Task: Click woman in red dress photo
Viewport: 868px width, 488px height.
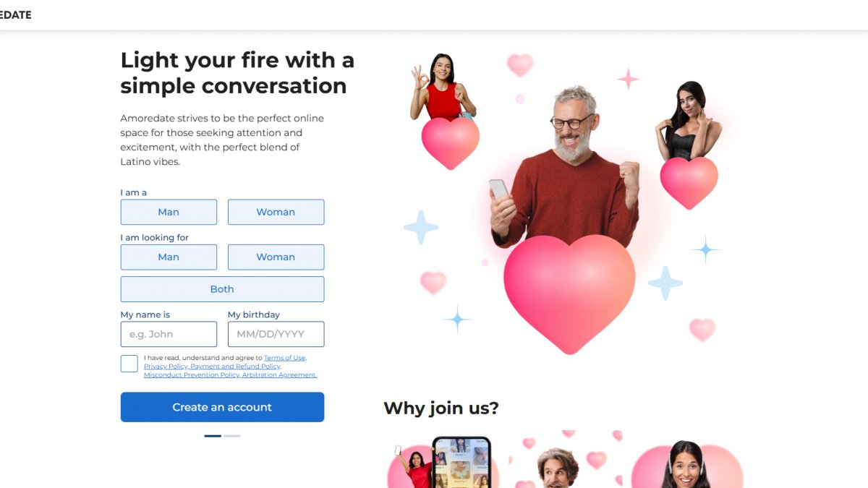Action: point(442,87)
